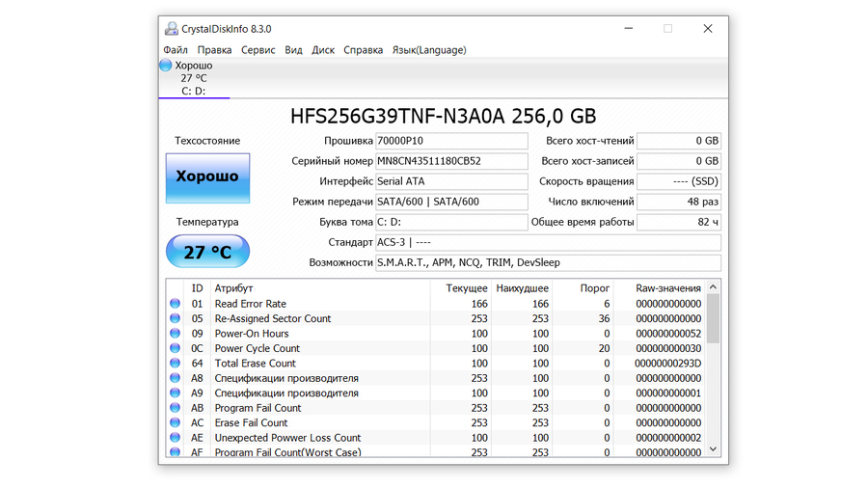Click status orb for Program Fail Count AB row
Image resolution: width=868 pixels, height=488 pixels.
pyautogui.click(x=175, y=408)
